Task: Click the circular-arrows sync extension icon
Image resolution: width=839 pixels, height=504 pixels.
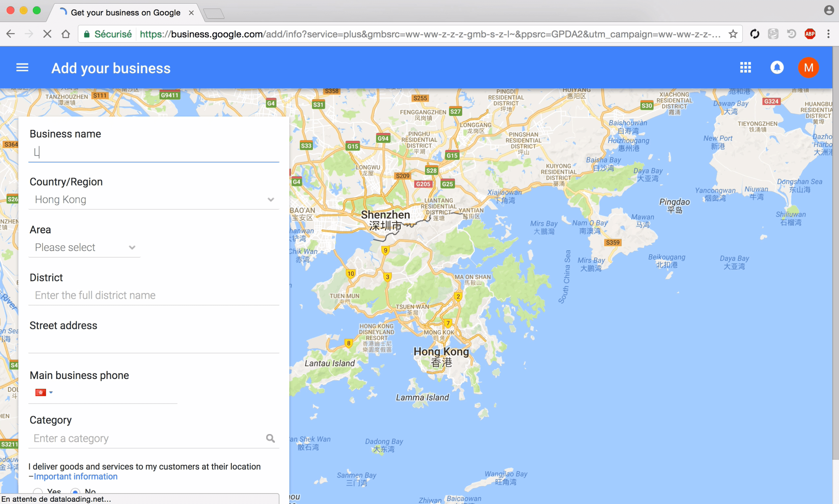Action: coord(754,34)
